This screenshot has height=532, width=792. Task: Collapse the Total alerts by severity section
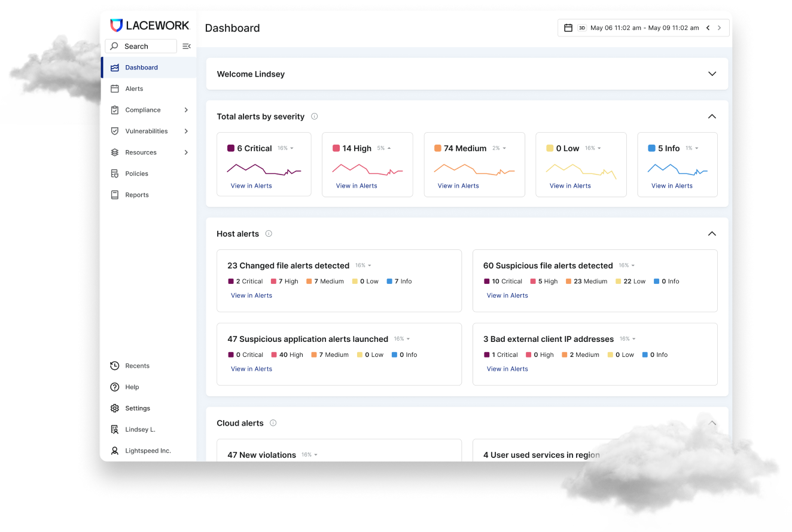712,117
